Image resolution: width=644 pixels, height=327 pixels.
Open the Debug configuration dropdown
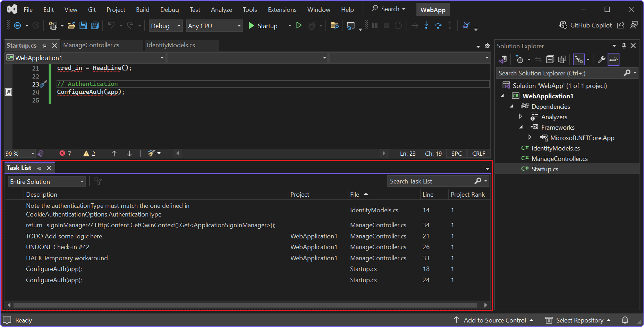pos(166,26)
